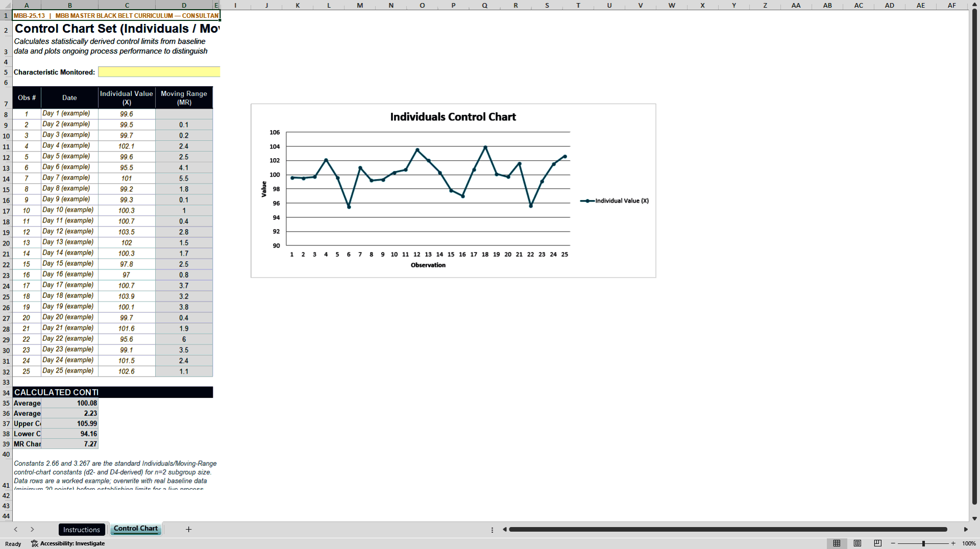
Task: Select the Control Chart sheet tab
Action: point(136,529)
